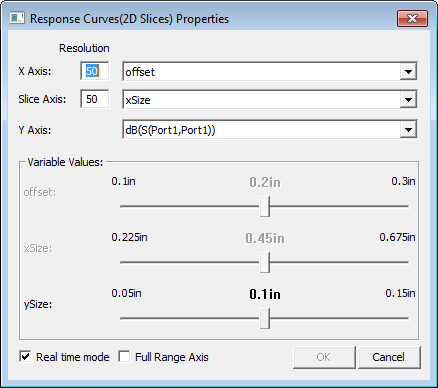Image resolution: width=438 pixels, height=388 pixels.
Task: Click the xSize text in Slice Axis combo box
Action: [x=138, y=100]
